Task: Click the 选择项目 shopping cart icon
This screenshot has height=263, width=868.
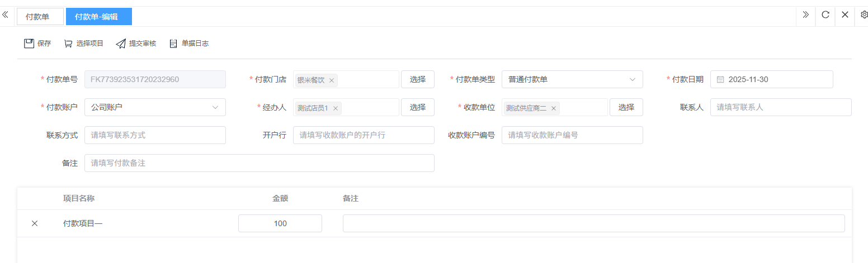Action: click(68, 44)
